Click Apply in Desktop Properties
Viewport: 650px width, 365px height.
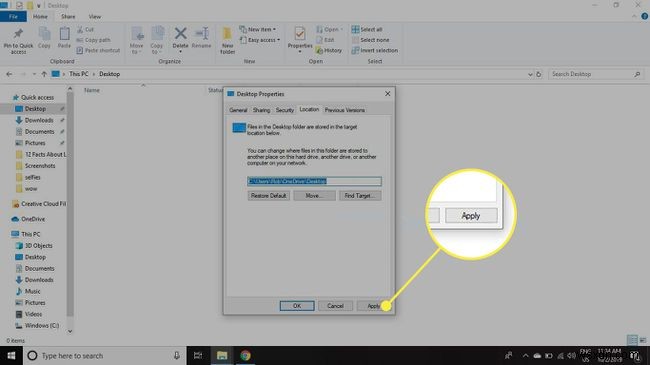click(x=374, y=306)
